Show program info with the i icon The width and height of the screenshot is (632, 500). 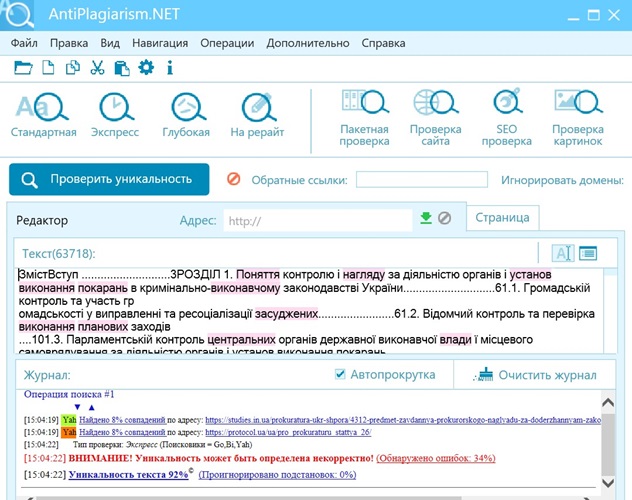[x=170, y=67]
